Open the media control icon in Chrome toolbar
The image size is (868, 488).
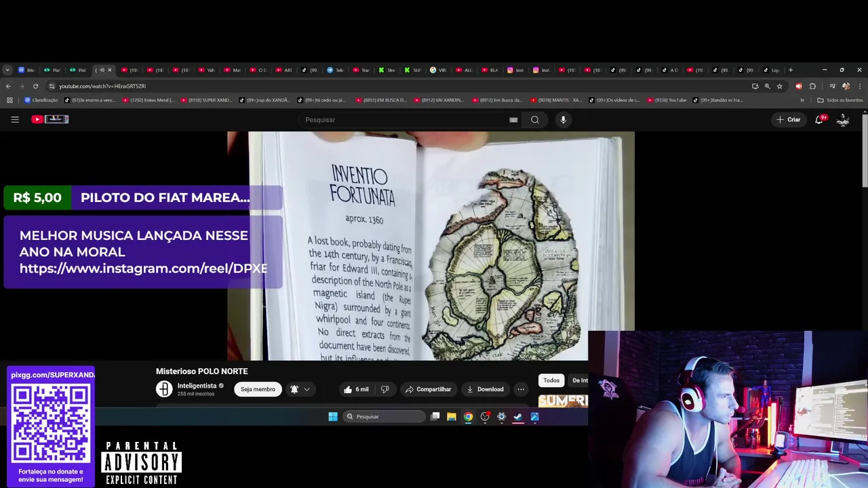click(x=832, y=86)
